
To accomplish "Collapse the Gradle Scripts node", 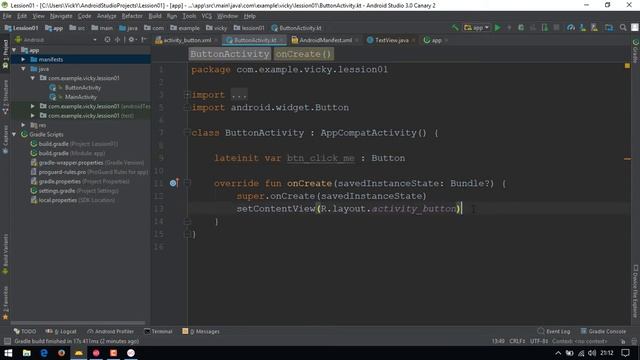I will pyautogui.click(x=14, y=134).
